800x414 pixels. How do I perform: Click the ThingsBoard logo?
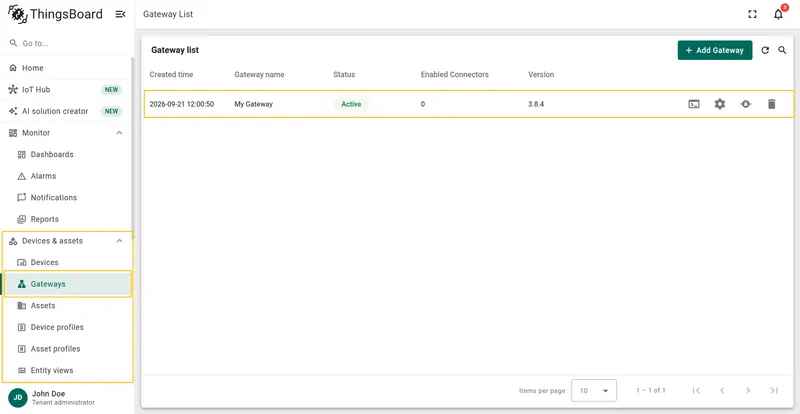(55, 14)
